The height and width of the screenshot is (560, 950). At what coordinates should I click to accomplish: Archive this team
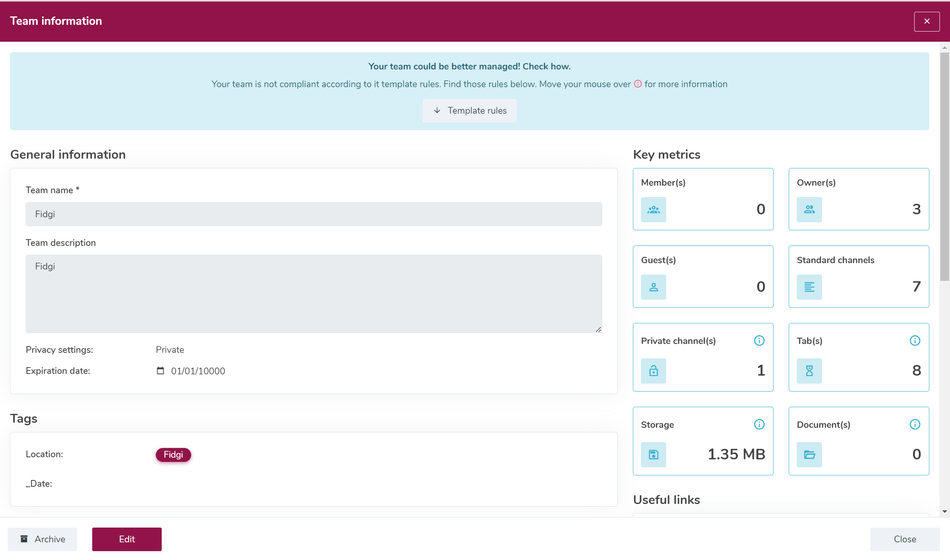42,539
